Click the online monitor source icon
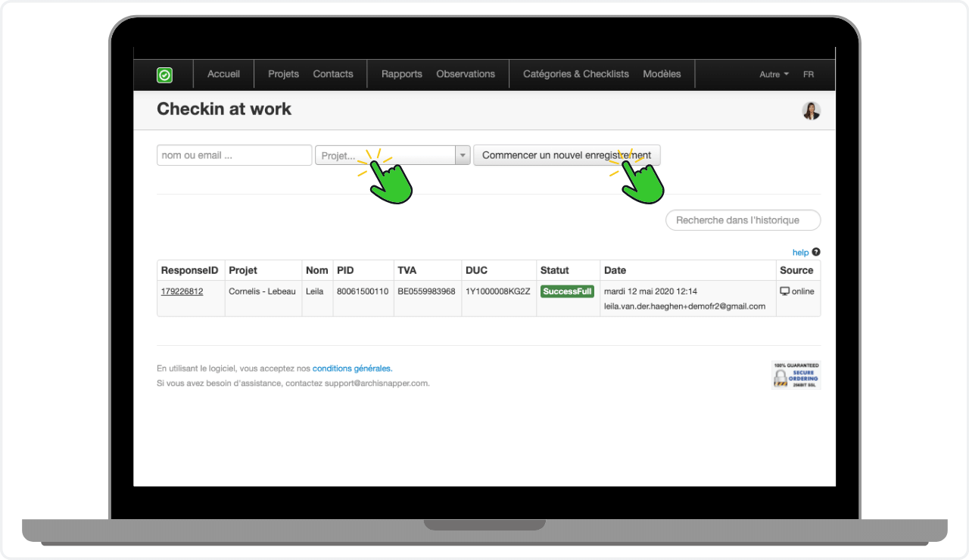The height and width of the screenshot is (560, 969). pyautogui.click(x=784, y=291)
